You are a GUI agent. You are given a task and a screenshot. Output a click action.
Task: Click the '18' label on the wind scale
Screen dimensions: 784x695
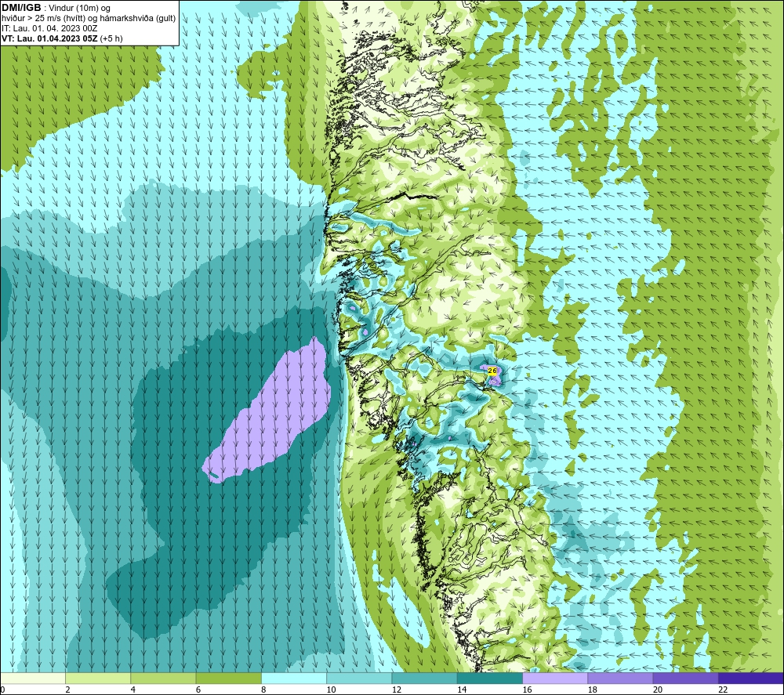[593, 690]
